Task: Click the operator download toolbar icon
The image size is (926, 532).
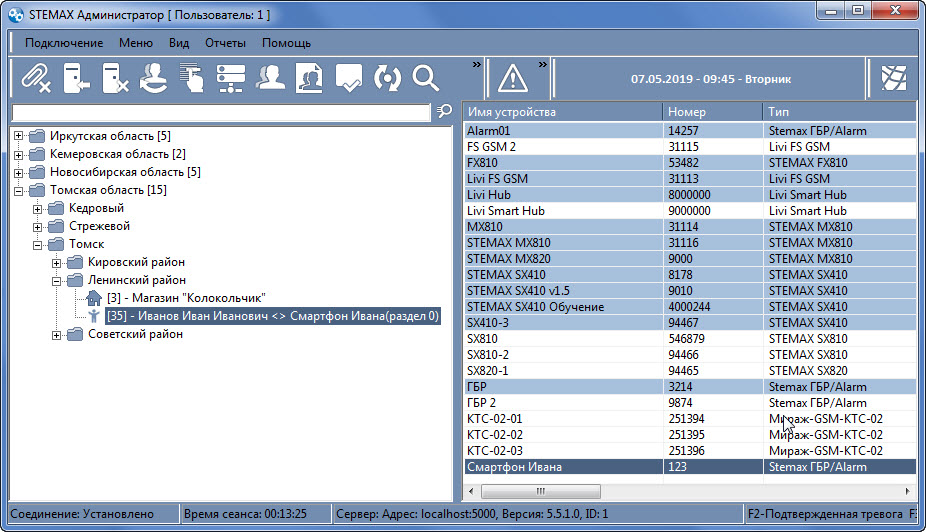Action: 154,78
